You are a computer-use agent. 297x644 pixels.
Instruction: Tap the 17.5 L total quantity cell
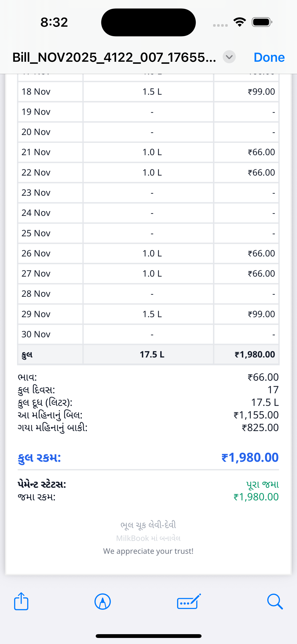(x=152, y=355)
